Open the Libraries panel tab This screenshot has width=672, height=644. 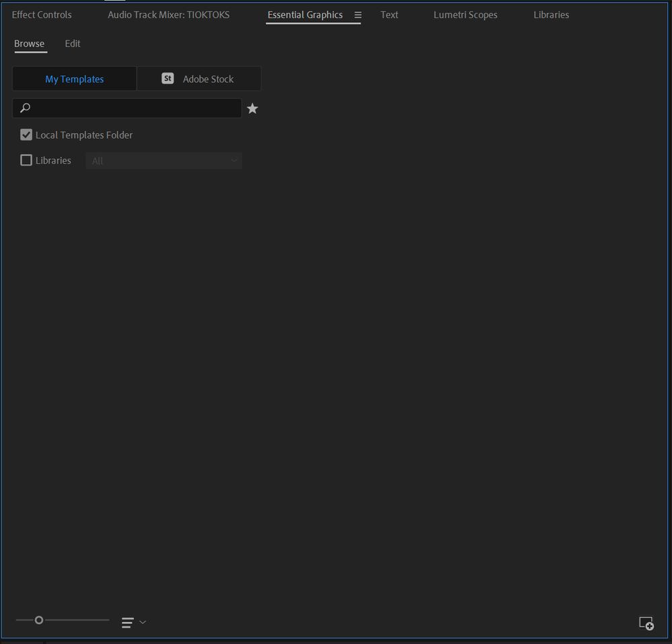coord(551,15)
